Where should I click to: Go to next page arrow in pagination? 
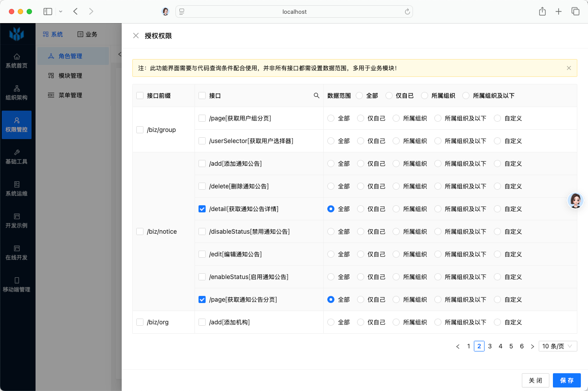[x=532, y=347]
